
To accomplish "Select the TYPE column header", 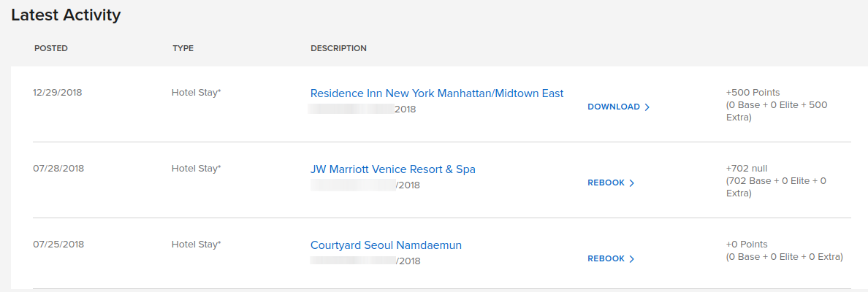I will coord(183,49).
